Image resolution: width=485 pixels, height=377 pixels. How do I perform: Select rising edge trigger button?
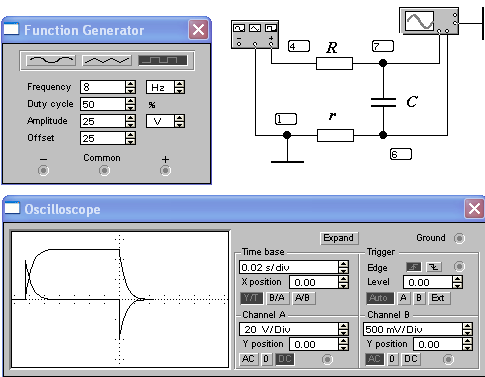414,267
